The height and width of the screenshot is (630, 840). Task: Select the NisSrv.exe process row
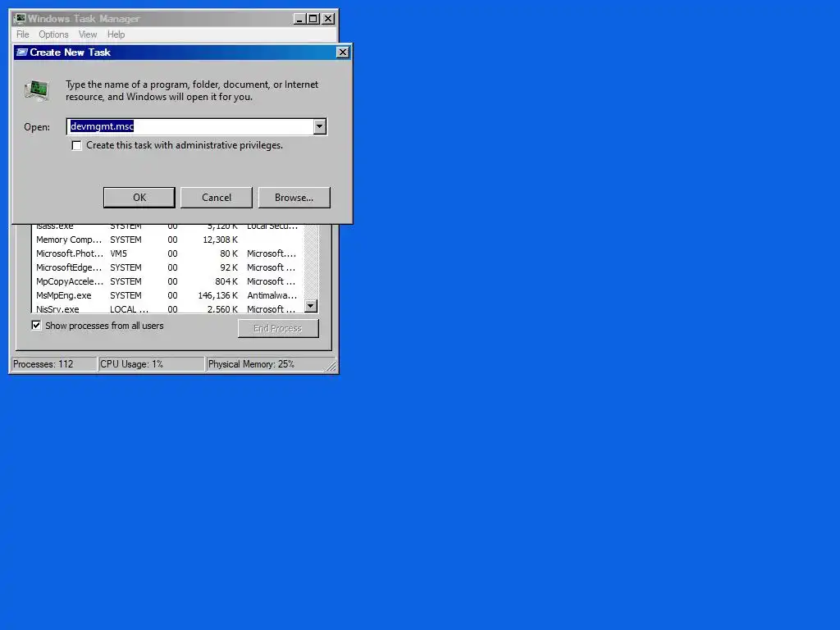coord(167,309)
